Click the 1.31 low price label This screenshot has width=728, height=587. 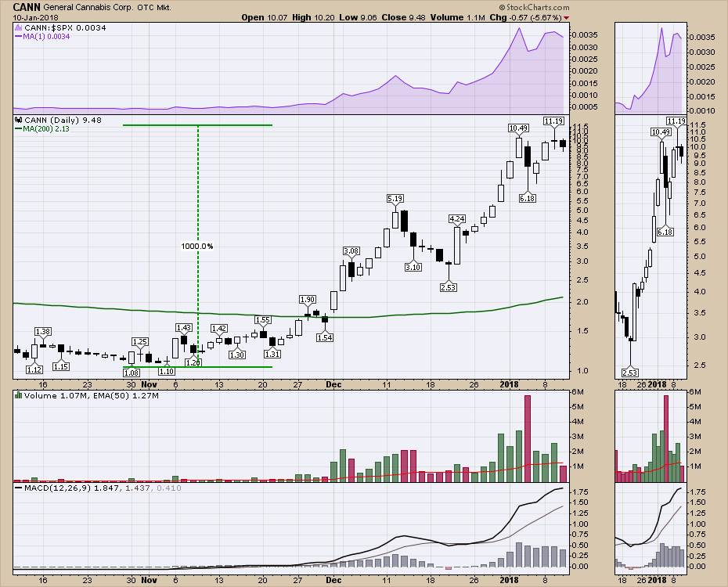[272, 354]
